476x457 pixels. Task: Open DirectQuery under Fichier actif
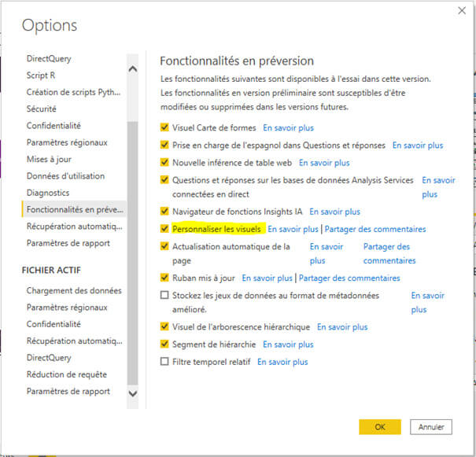click(x=49, y=358)
